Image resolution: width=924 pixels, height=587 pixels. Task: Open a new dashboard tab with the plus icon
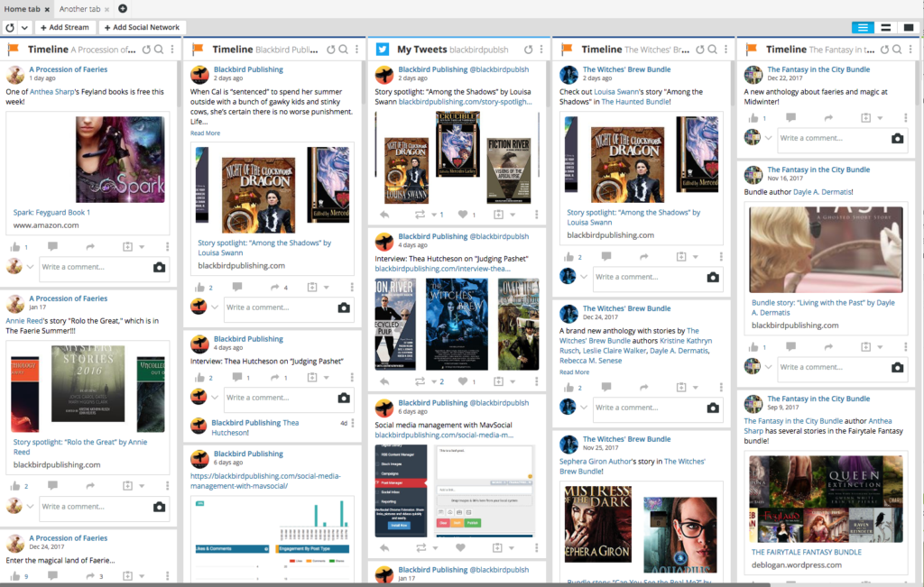click(123, 9)
